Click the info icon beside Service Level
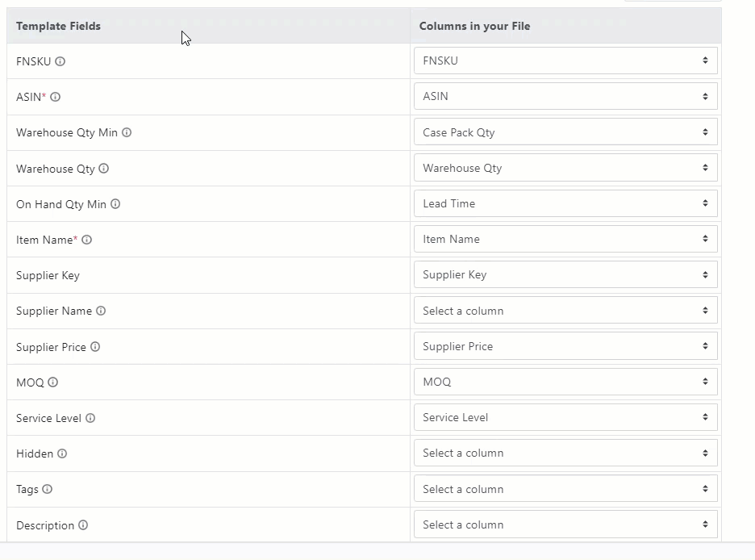 coord(90,418)
